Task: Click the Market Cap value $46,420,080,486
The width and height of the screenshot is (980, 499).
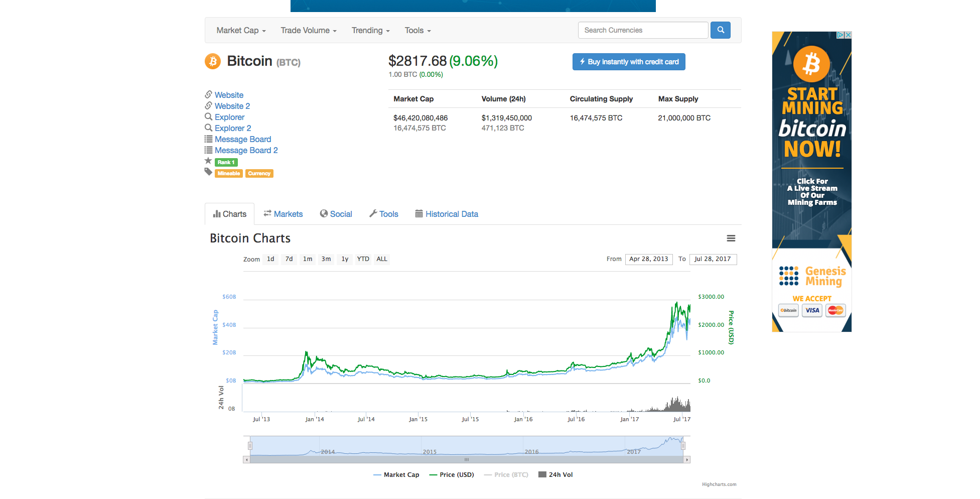Action: [421, 118]
